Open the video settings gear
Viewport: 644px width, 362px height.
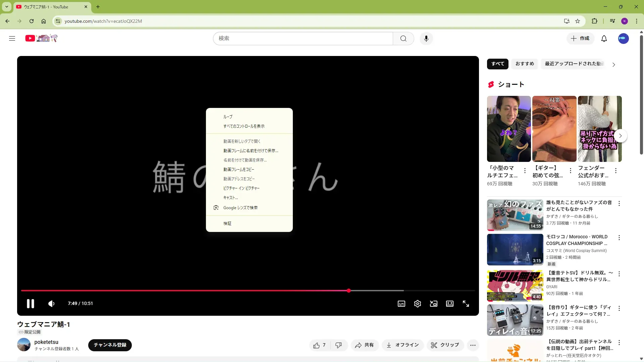click(x=418, y=304)
